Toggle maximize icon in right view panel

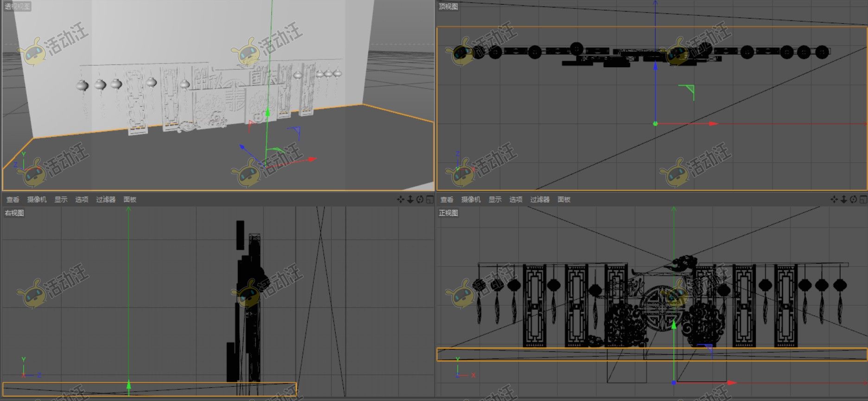click(429, 199)
